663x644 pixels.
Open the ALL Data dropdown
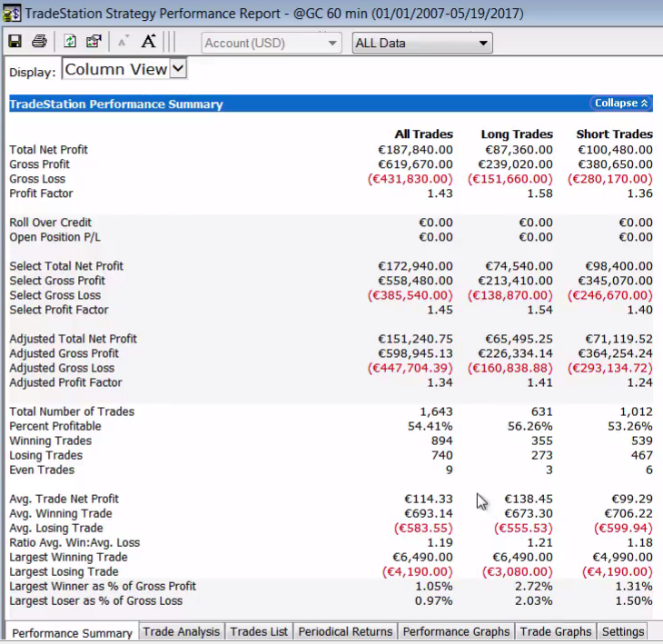coord(421,43)
